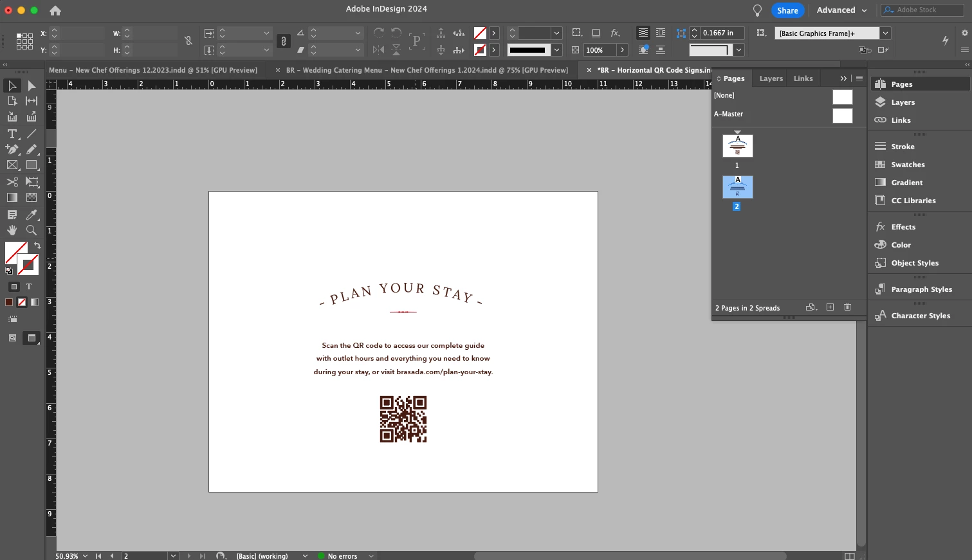Select page 1 thumbnail in Pages panel
This screenshot has height=560, width=972.
click(737, 146)
